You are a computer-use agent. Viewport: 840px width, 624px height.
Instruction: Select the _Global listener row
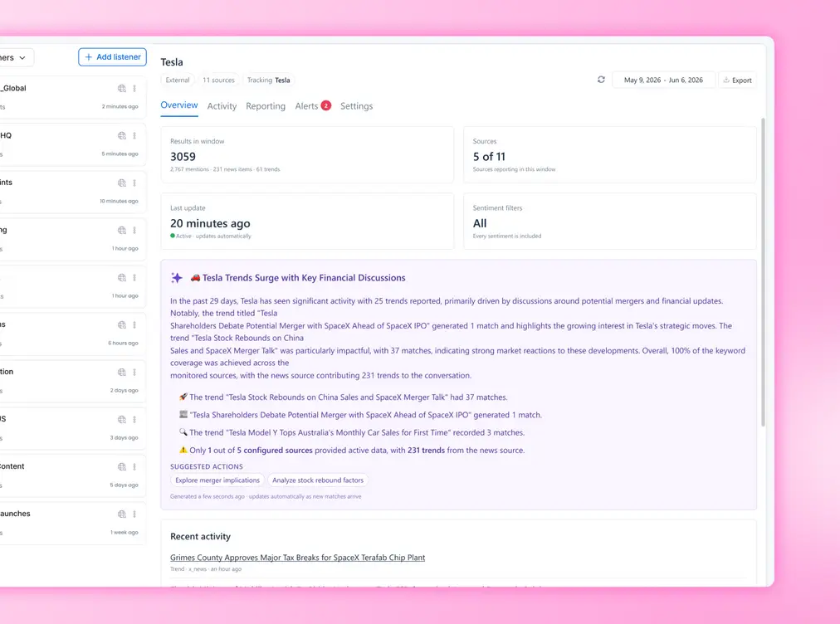coord(72,97)
